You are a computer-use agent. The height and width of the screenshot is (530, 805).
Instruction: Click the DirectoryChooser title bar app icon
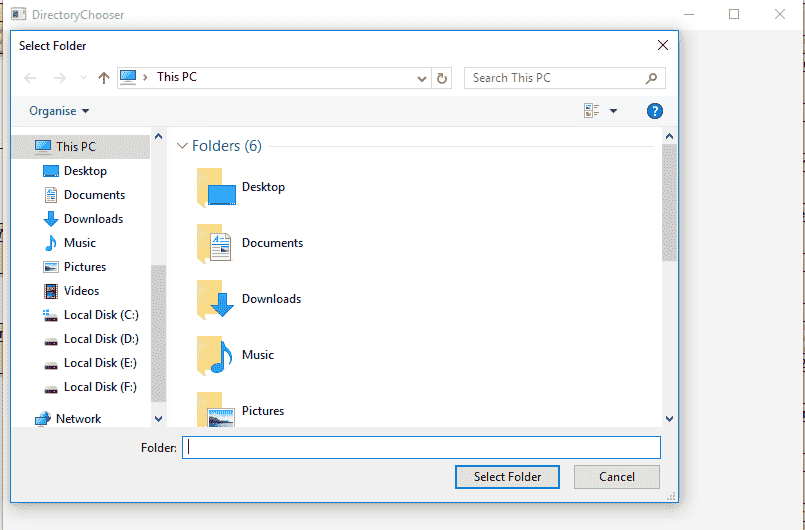(x=18, y=14)
